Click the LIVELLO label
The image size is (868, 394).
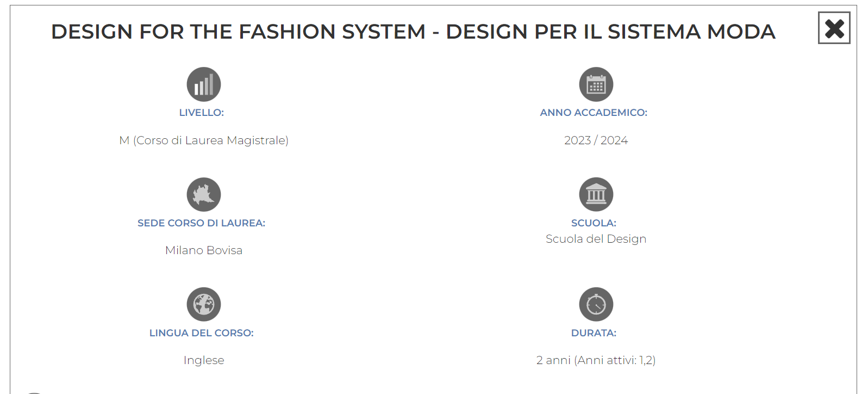tap(202, 113)
